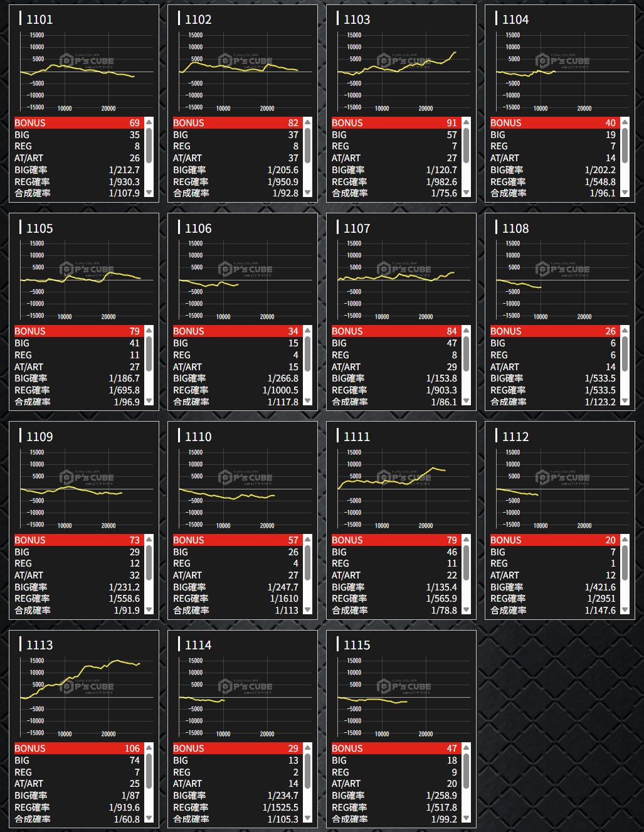Open the slump graph of machine 1113
Viewport: 644px width, 832px height.
click(x=83, y=696)
